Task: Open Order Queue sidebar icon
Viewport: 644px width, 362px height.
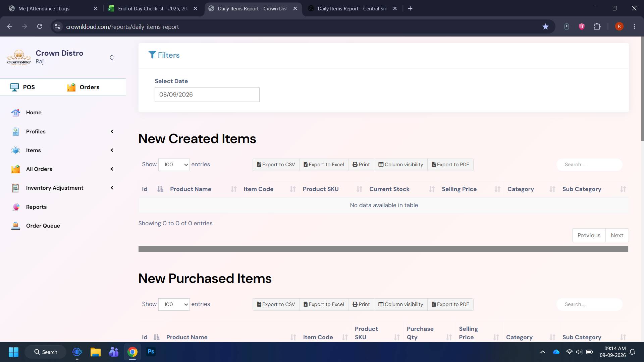Action: [x=15, y=226]
